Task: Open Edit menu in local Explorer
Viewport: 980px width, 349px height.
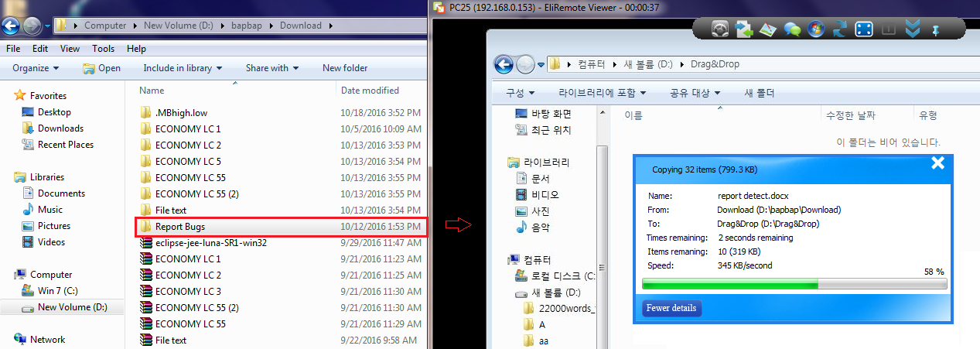Action: (x=40, y=49)
